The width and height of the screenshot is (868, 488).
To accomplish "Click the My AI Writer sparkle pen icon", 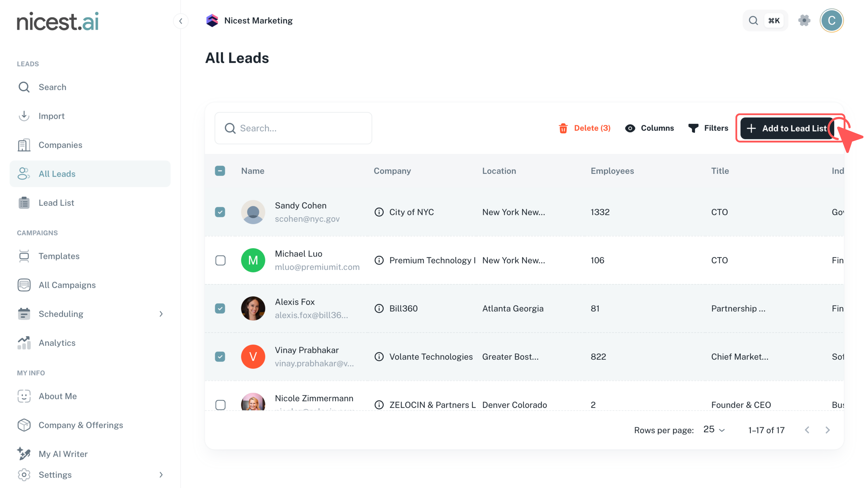I will (x=24, y=454).
